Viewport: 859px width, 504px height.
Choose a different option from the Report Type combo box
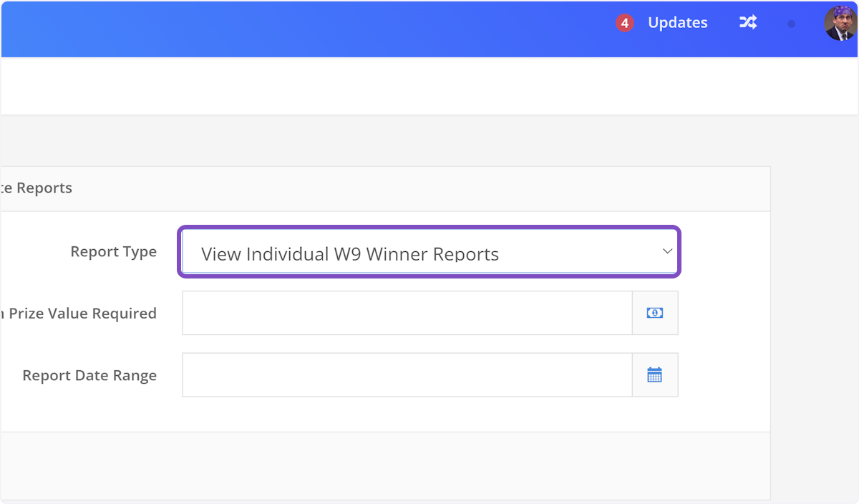[x=429, y=252]
